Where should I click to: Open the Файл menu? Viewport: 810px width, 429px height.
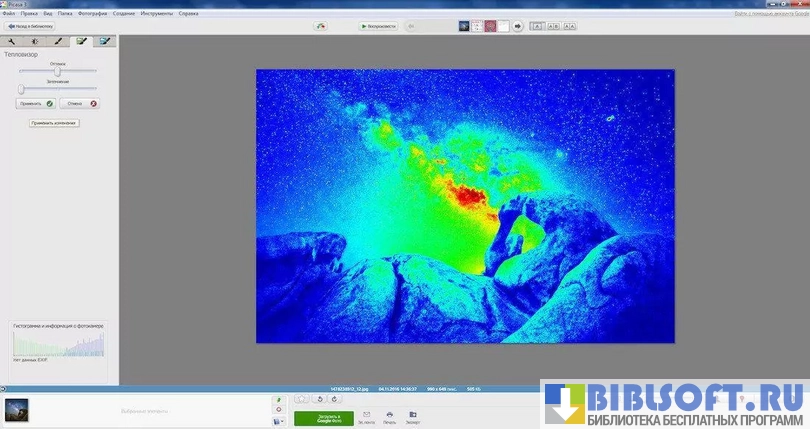point(9,14)
